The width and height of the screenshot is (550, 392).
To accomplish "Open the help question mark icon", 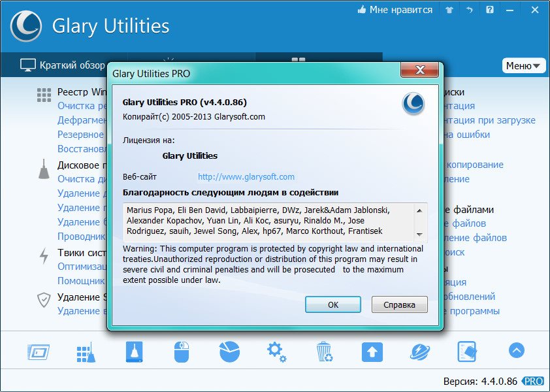I will click(x=490, y=10).
